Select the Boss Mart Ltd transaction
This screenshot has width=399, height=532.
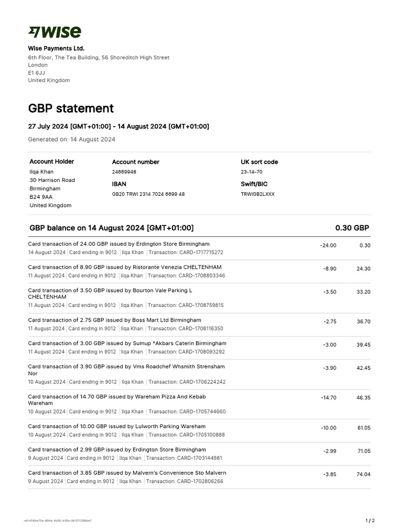(x=199, y=324)
